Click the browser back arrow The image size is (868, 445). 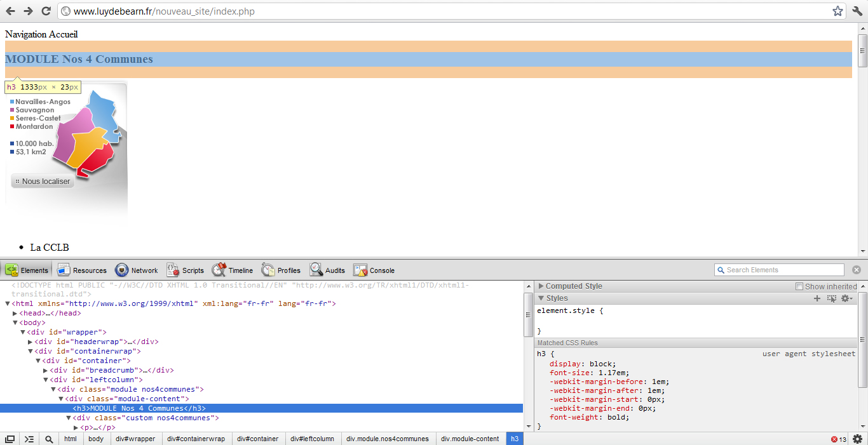click(x=11, y=11)
